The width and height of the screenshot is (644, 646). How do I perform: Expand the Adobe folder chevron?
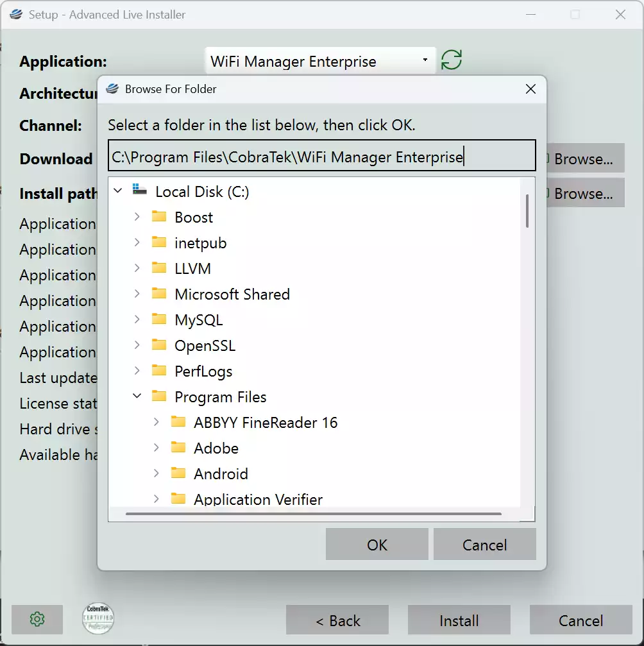(156, 447)
